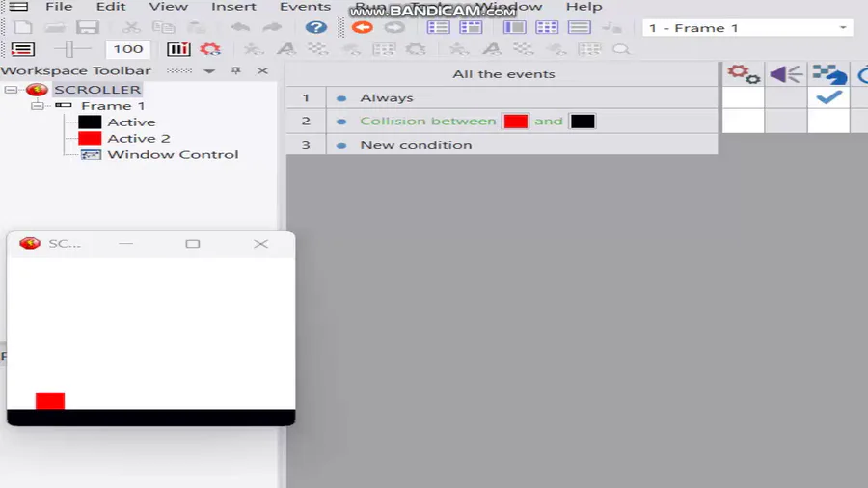Screen dimensions: 868x488
Task: Switch to the Event editor icon
Action: (514, 27)
